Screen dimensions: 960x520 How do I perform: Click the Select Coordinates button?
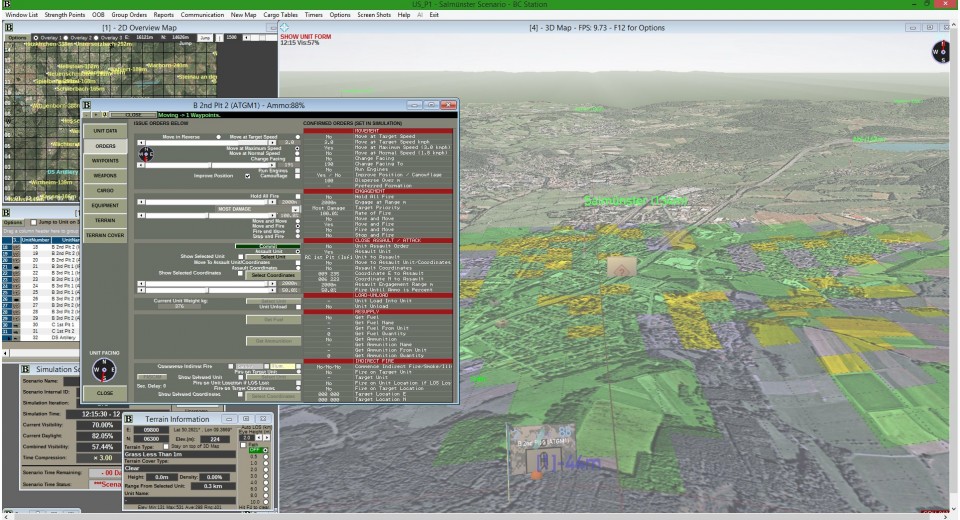coord(273,275)
